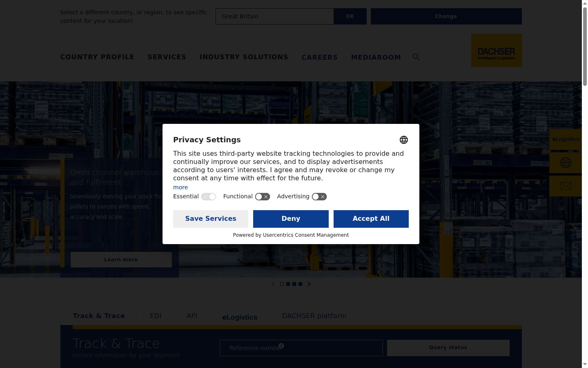Viewport: 588px width, 368px height.
Task: Open the SERVICES menu
Action: coord(167,57)
